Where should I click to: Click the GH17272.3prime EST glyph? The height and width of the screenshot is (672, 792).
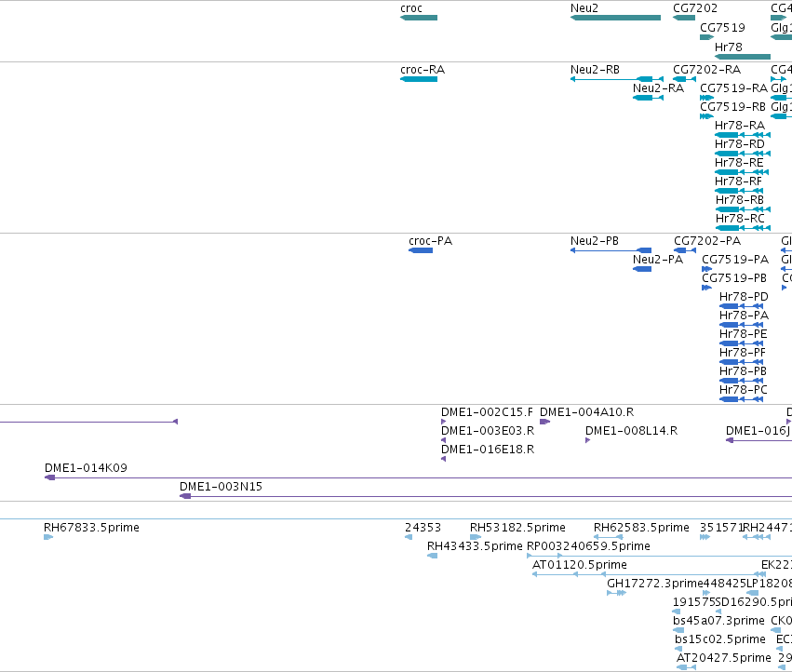pos(617,593)
